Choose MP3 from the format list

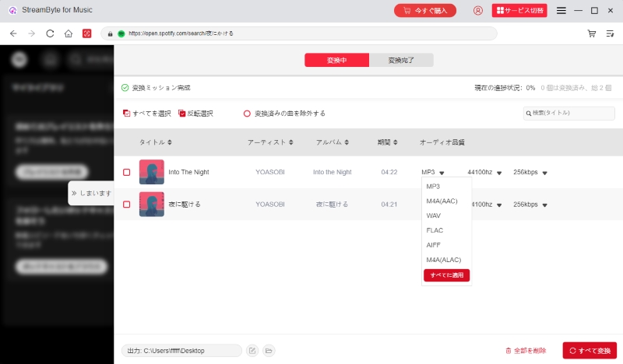pyautogui.click(x=433, y=186)
